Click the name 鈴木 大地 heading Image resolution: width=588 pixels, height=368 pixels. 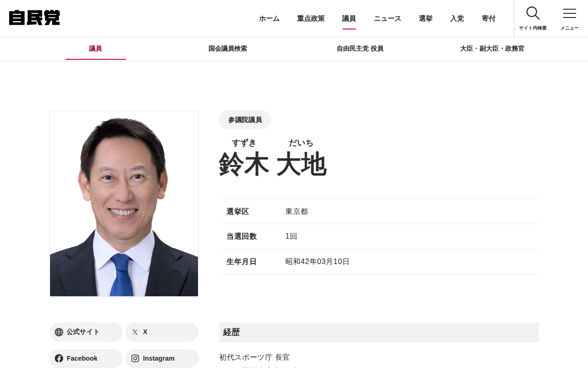(273, 164)
